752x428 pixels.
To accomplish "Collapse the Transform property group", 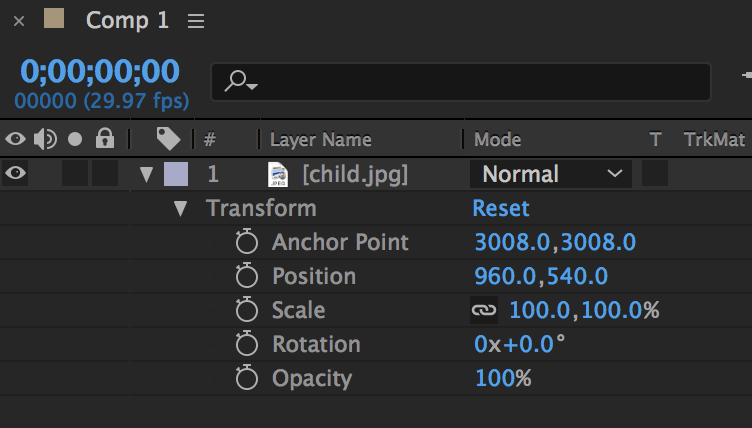I will pos(180,209).
